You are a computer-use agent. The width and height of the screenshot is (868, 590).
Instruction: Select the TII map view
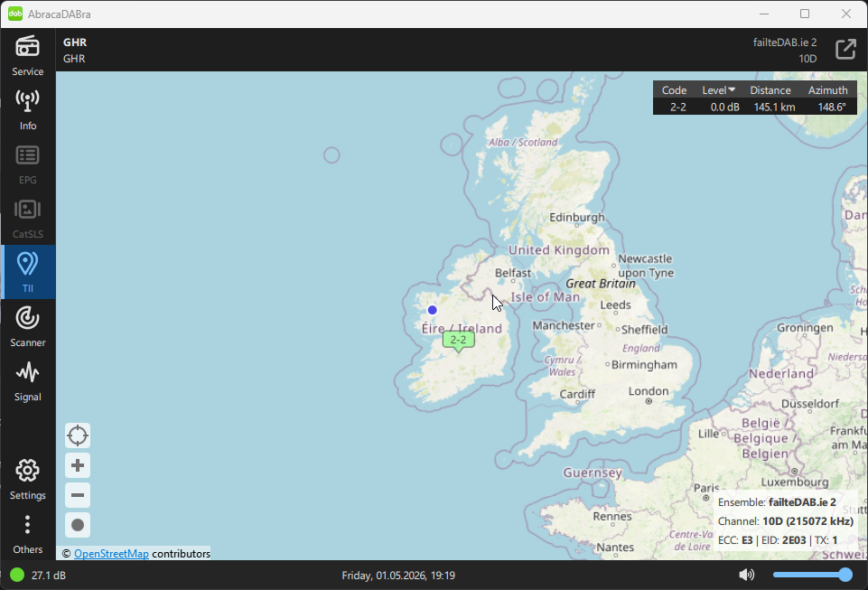coord(28,272)
